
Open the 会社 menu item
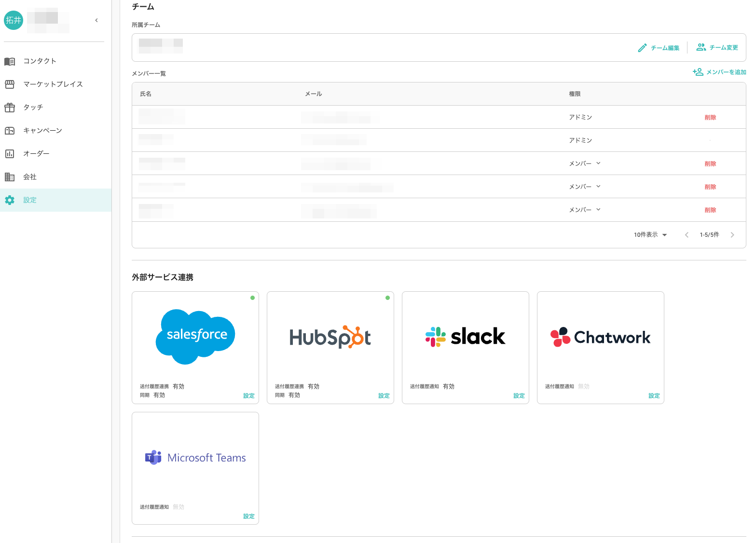56,177
